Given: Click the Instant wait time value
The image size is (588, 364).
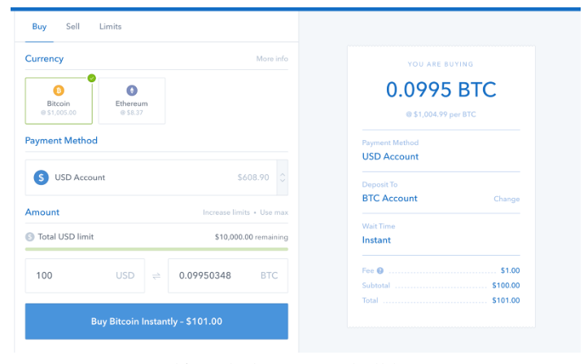Looking at the screenshot, I should click(376, 240).
